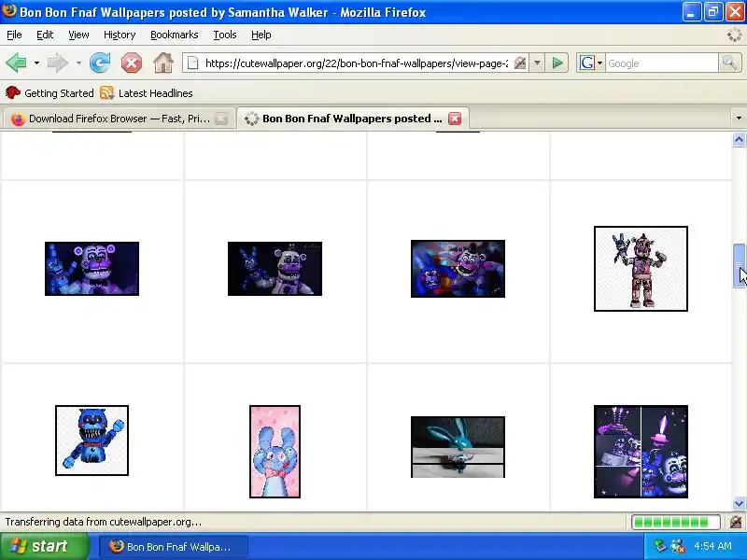This screenshot has height=560, width=747.
Task: Click the security alert tray icon
Action: [x=678, y=546]
